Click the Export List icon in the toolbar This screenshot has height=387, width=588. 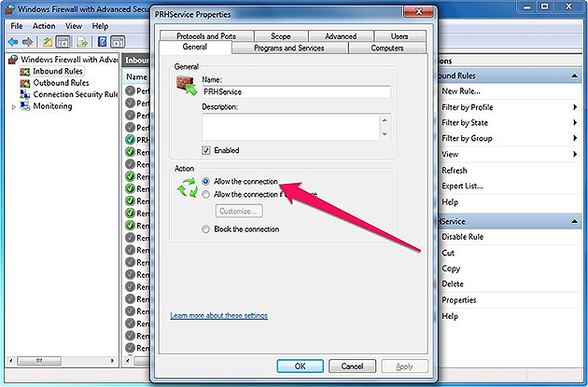tap(81, 42)
